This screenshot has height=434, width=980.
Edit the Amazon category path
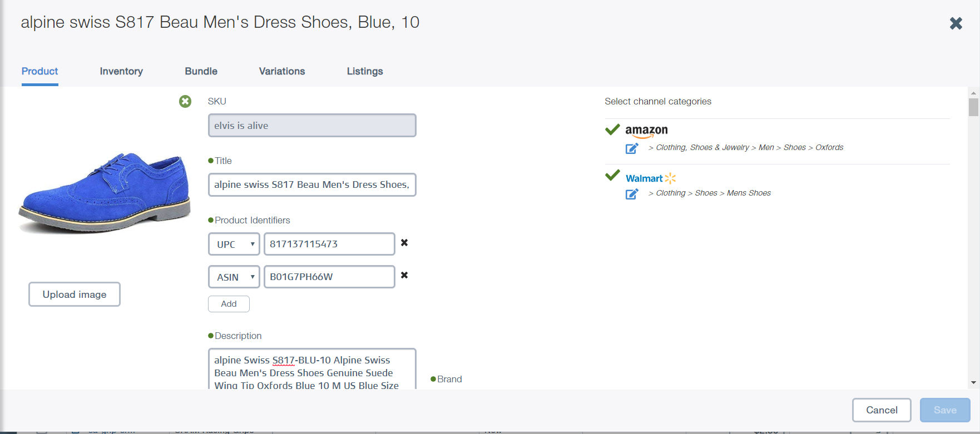tap(632, 148)
